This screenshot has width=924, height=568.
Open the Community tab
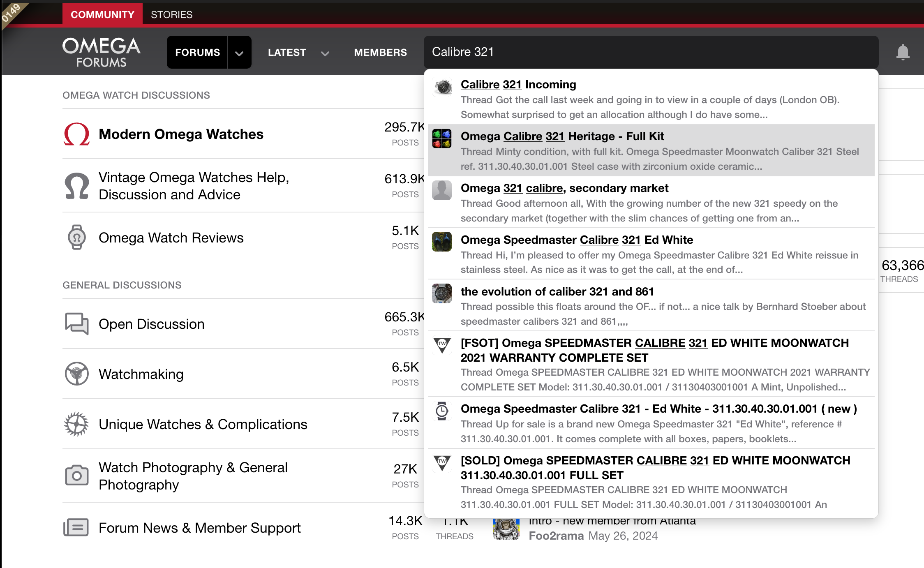pyautogui.click(x=102, y=14)
